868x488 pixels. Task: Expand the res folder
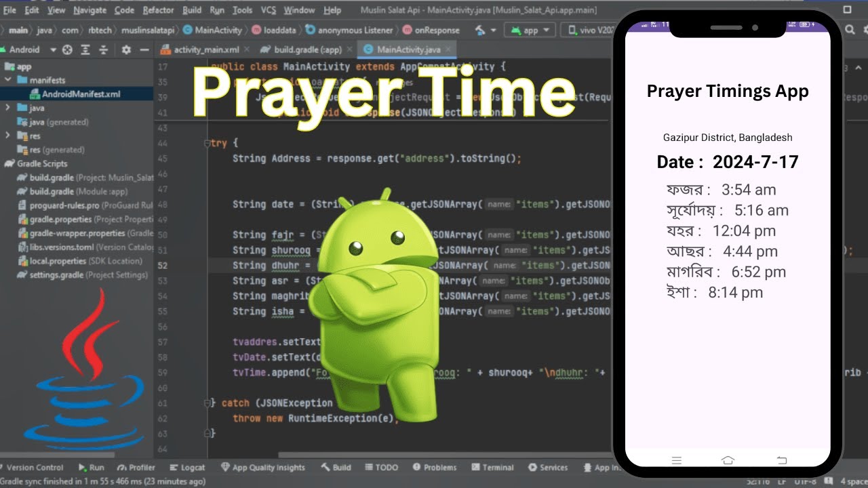pyautogui.click(x=7, y=136)
